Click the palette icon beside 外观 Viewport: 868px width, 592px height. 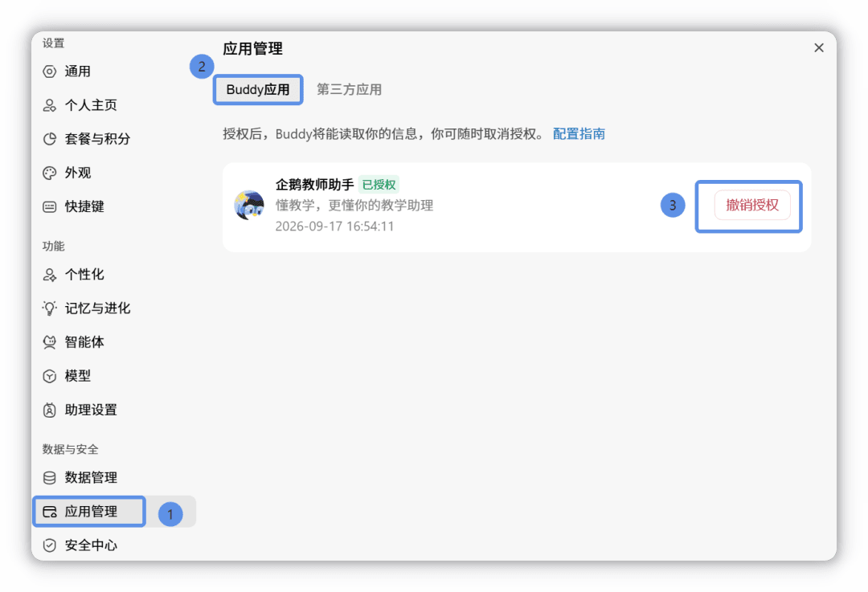(49, 174)
